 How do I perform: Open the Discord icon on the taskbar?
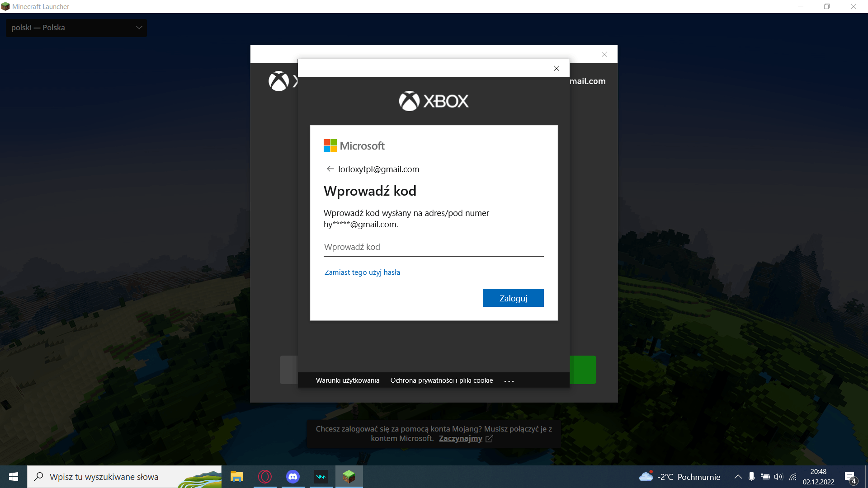[x=293, y=477]
